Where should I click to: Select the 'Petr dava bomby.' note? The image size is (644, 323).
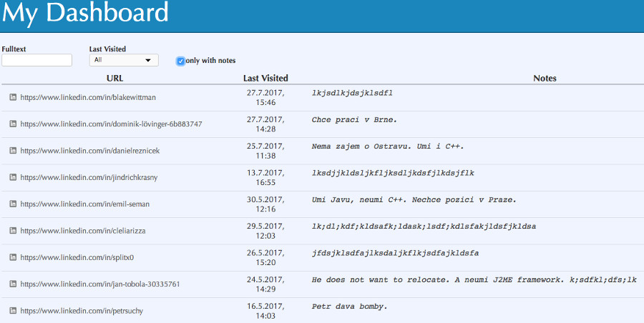[349, 307]
